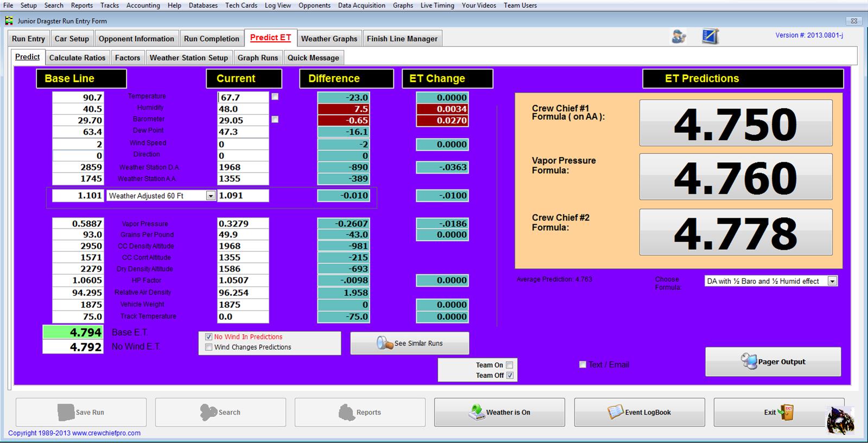Open the Calculate Ratios sub-tab

coord(77,58)
